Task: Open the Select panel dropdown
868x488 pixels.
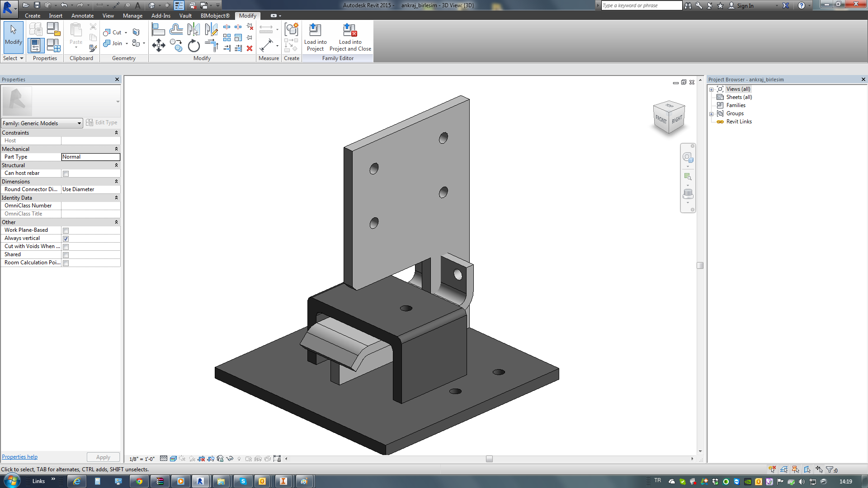Action: [x=13, y=58]
